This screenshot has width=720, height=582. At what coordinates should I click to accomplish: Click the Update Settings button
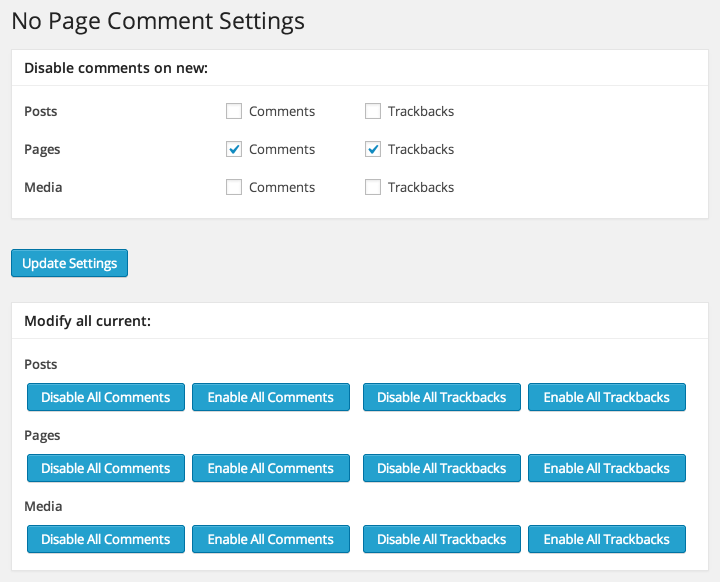tap(69, 263)
